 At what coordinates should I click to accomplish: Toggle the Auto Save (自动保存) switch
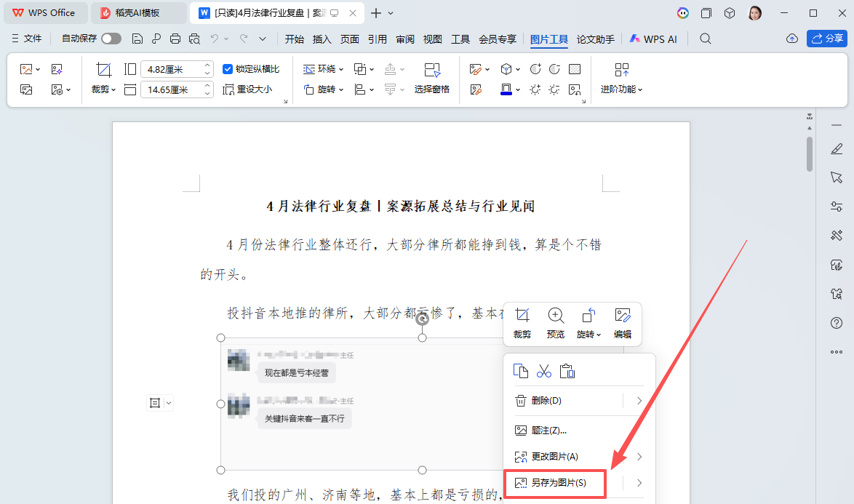pos(111,39)
